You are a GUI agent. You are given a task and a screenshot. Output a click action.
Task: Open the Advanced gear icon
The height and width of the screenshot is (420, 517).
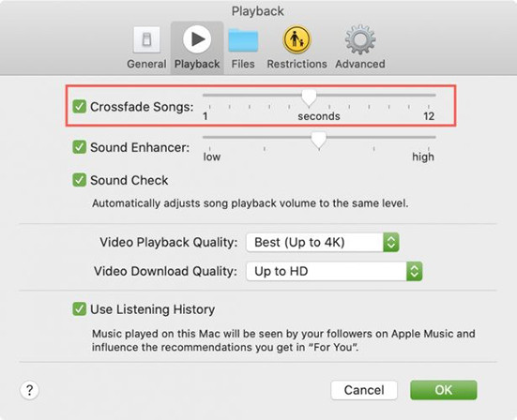(x=360, y=39)
